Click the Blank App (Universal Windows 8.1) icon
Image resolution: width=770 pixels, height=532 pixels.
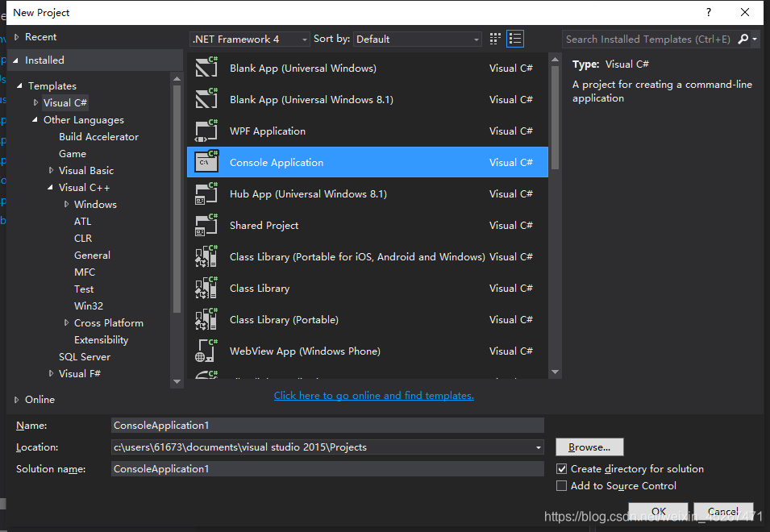206,98
